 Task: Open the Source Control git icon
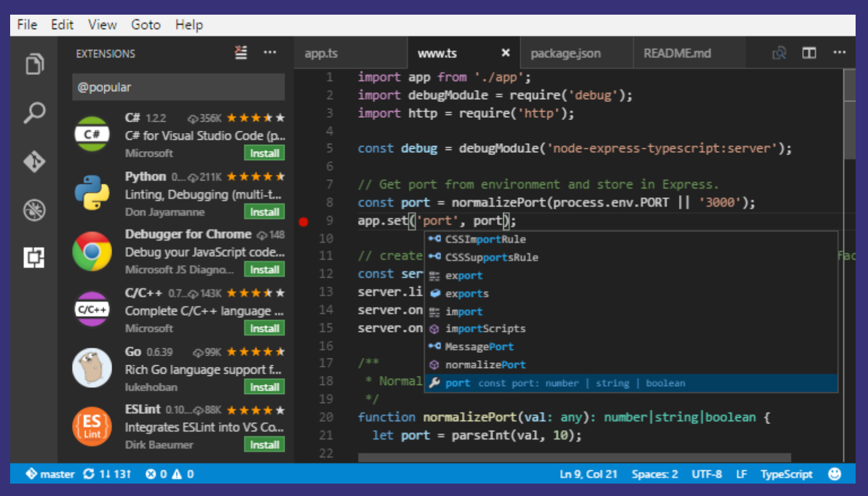tap(34, 162)
